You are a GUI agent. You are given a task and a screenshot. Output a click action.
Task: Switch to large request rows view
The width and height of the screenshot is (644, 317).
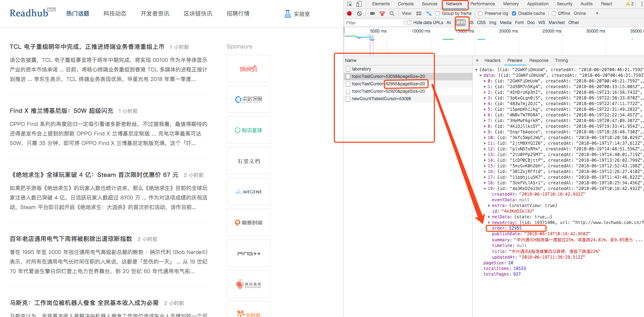pos(419,13)
